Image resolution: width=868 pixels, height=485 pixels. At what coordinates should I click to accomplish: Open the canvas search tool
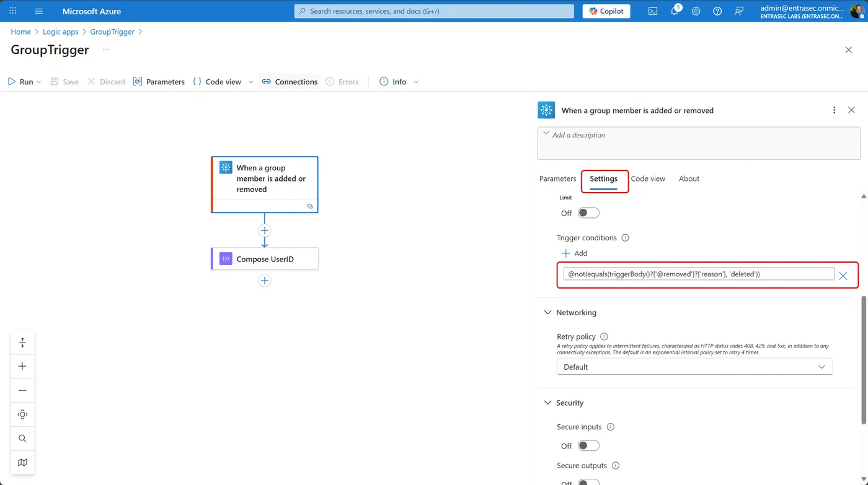(x=22, y=439)
